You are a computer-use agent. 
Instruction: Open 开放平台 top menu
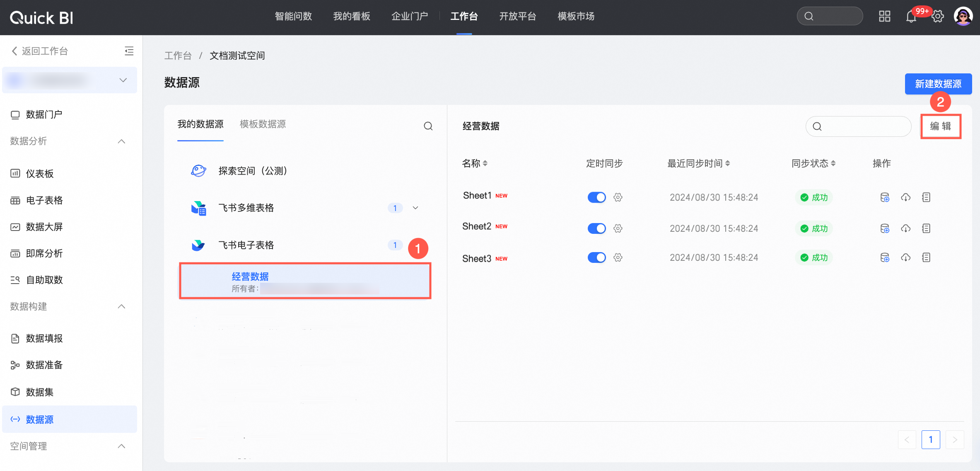pyautogui.click(x=518, y=17)
